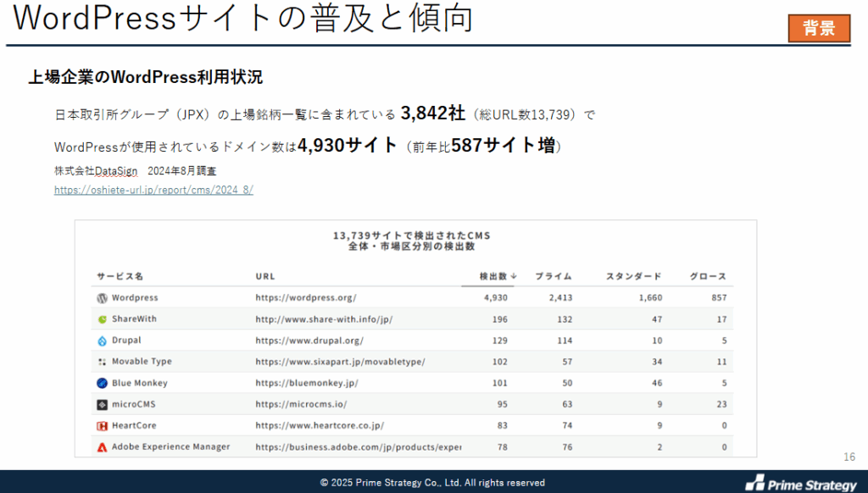
Task: Click the WordPress logo icon in table
Action: [102, 298]
